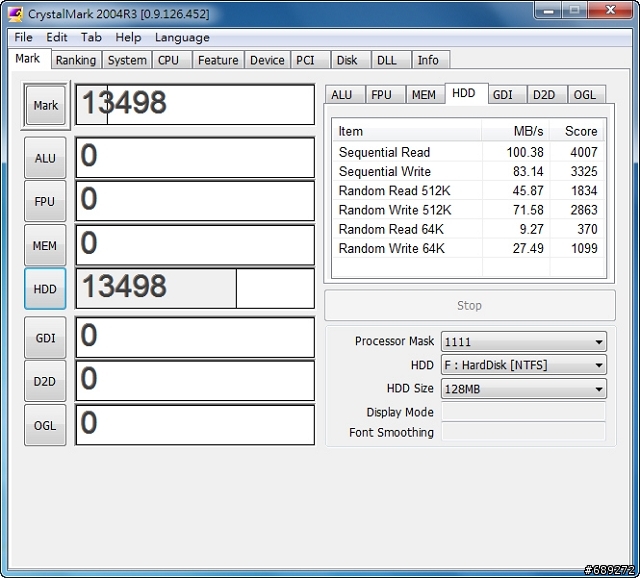
Task: Start the MEM benchmark button
Action: (45, 246)
